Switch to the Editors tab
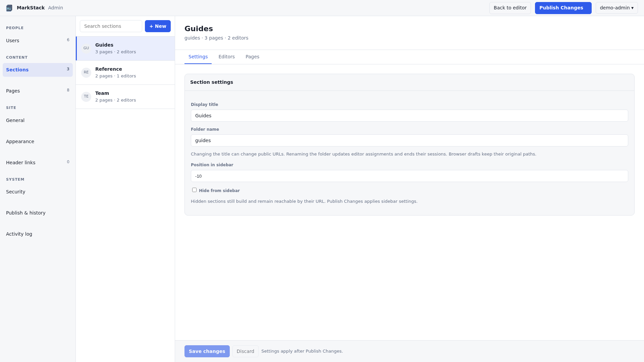 coord(226,57)
